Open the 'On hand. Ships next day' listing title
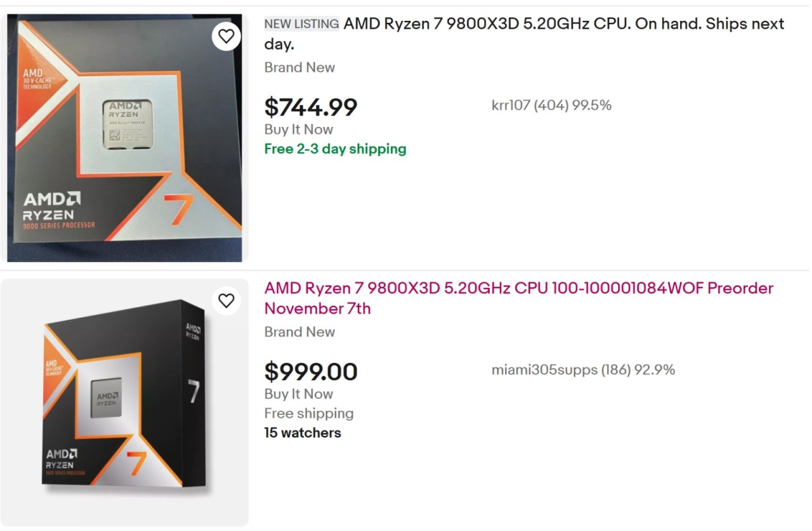 click(524, 34)
